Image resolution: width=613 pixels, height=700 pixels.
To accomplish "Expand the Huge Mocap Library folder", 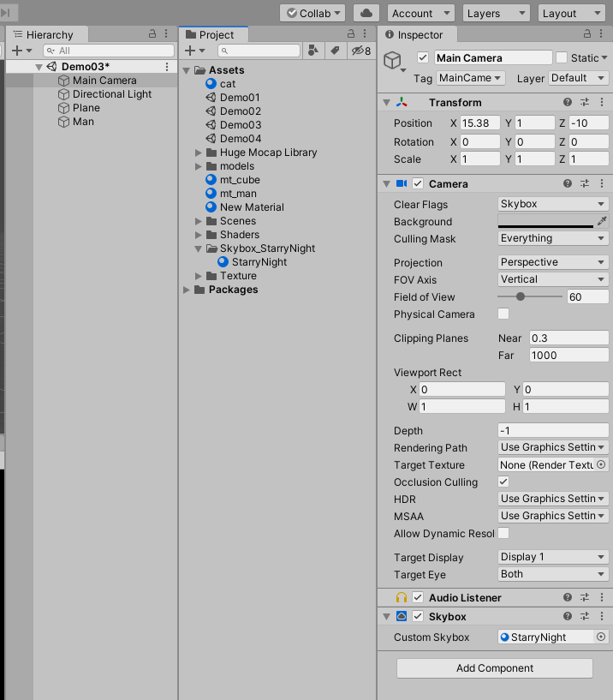I will pyautogui.click(x=199, y=153).
